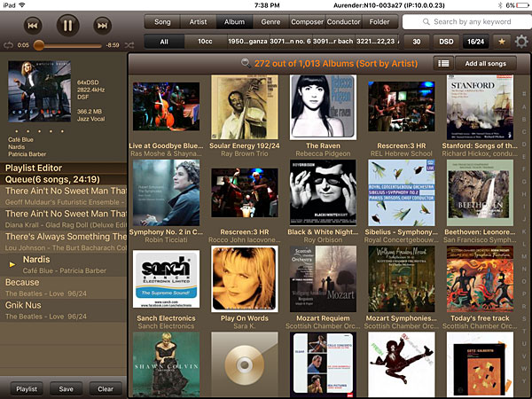Clear the playlist queue

[x=106, y=388]
